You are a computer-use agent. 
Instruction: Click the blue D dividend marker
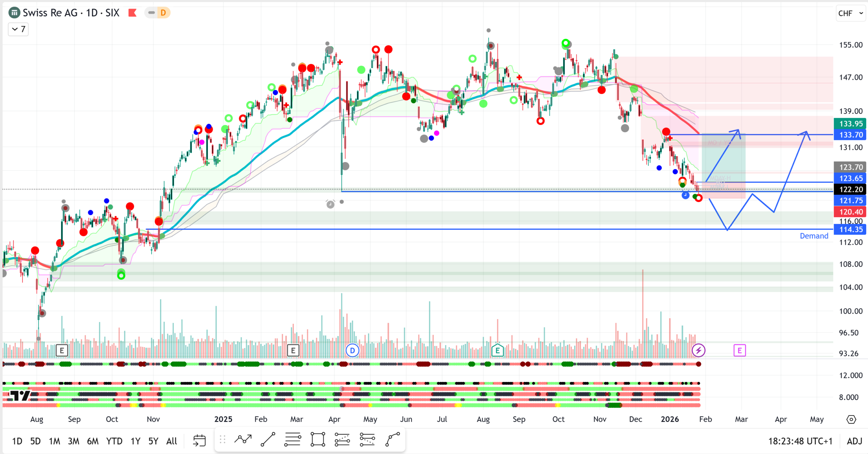click(352, 351)
